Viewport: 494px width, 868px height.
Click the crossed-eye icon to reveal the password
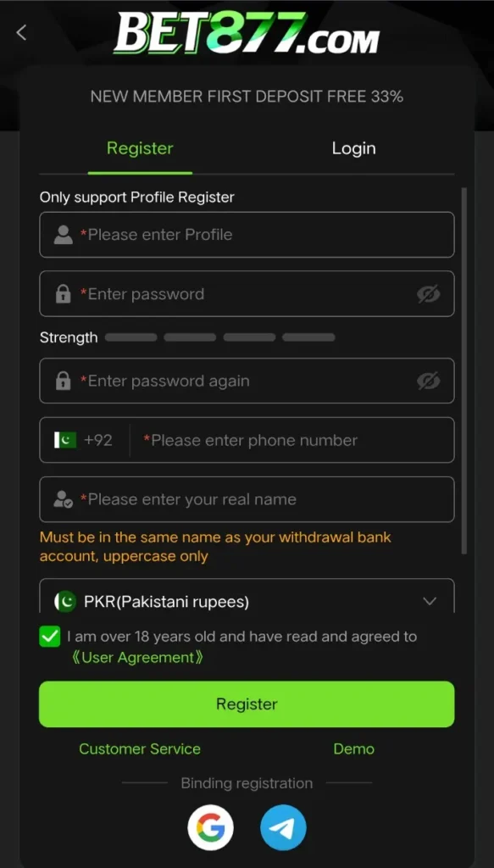[429, 294]
